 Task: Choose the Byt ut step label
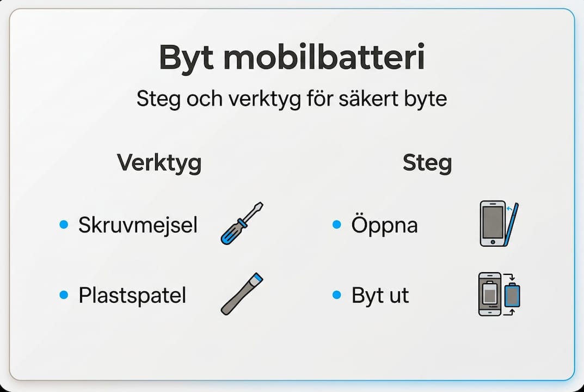pos(380,296)
